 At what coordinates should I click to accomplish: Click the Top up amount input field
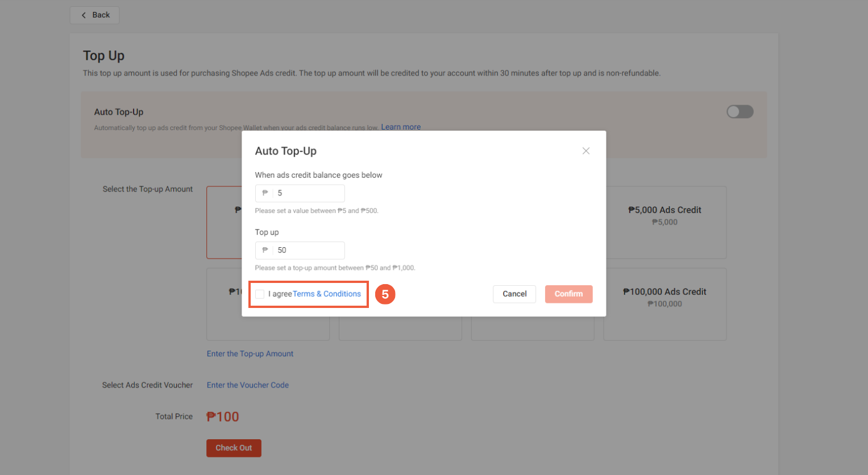(x=300, y=250)
